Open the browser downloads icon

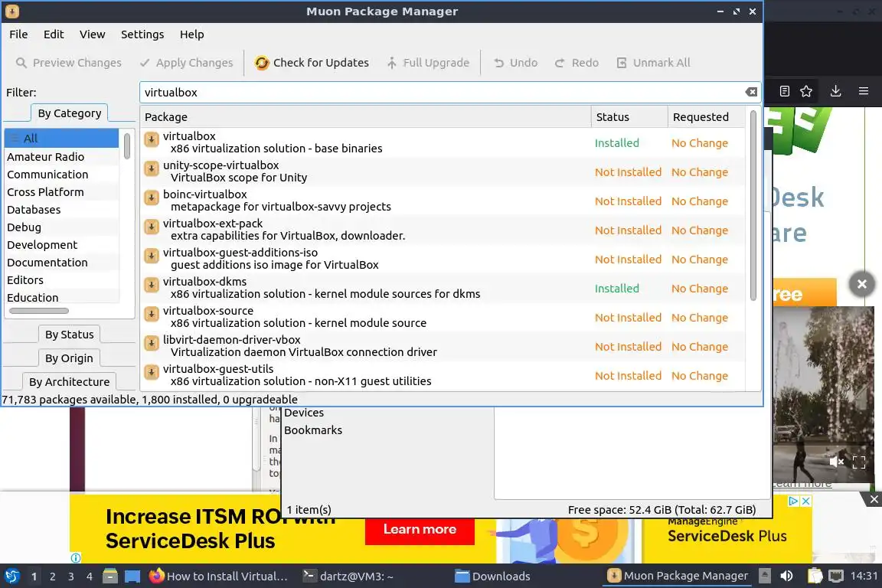click(836, 91)
